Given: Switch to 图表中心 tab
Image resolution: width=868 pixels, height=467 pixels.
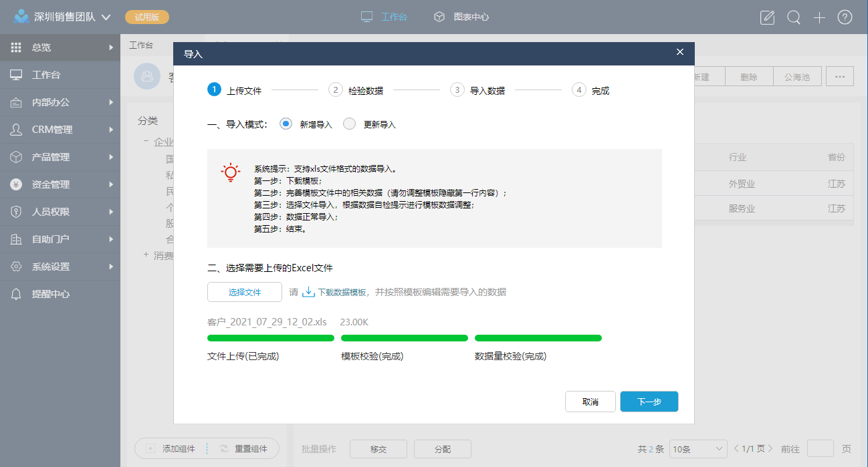Looking at the screenshot, I should point(461,17).
